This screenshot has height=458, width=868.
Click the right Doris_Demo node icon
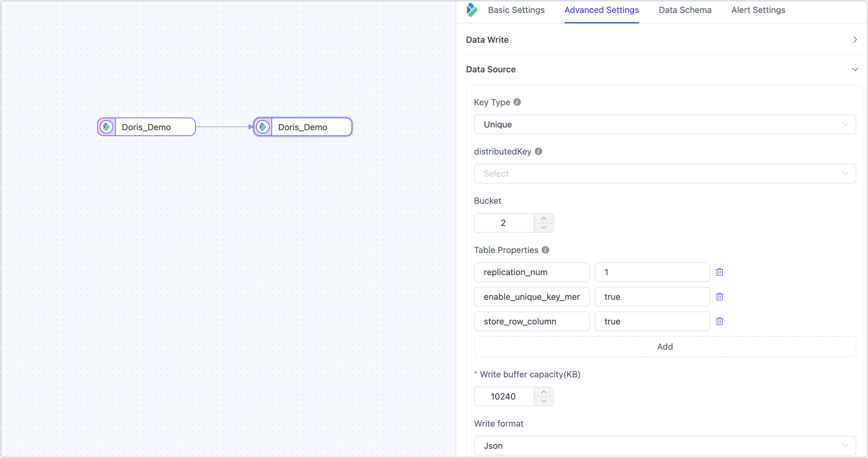click(263, 127)
